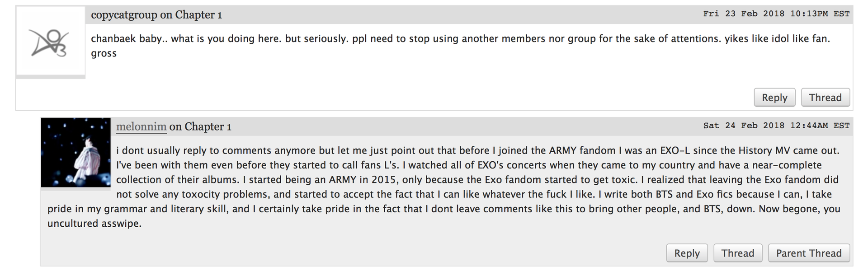Click copycatgroup's default AO3 avatar icon

point(51,42)
